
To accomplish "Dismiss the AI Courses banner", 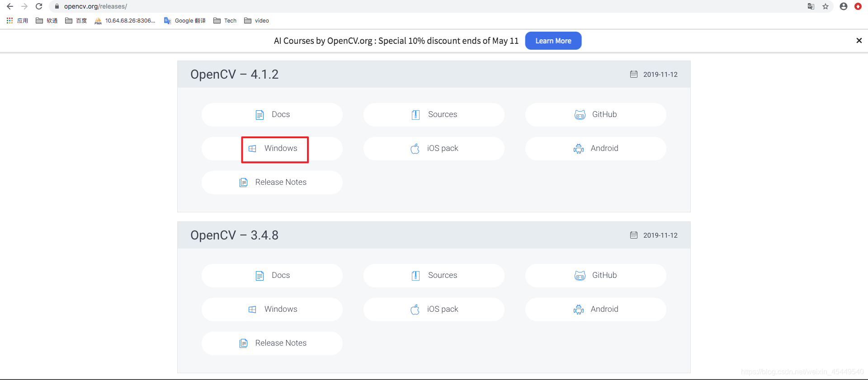I will point(859,41).
